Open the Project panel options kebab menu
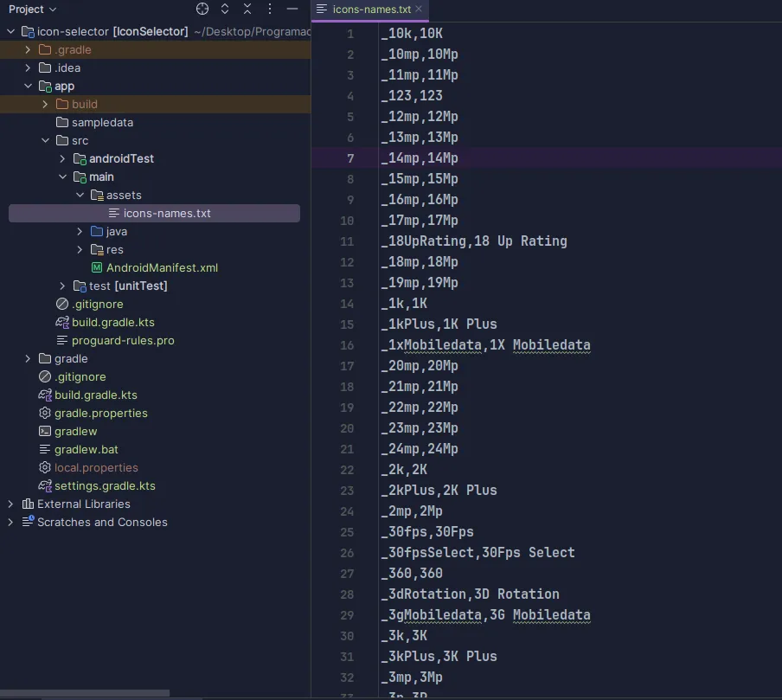 pos(271,9)
